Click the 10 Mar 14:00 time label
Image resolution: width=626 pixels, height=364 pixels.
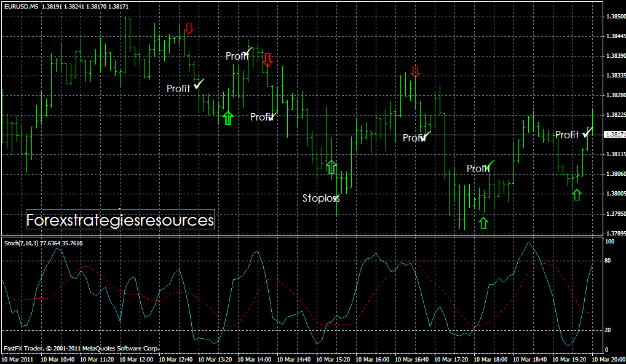[255, 360]
